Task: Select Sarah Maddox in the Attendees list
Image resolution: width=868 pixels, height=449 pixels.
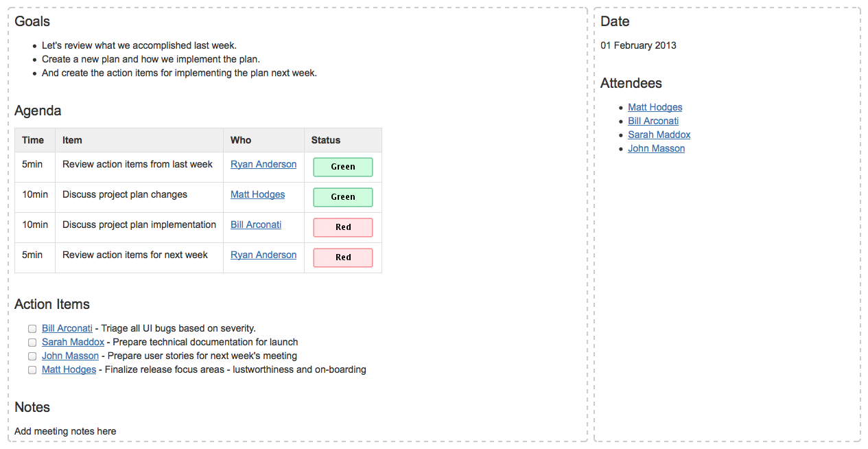Action: coord(659,135)
